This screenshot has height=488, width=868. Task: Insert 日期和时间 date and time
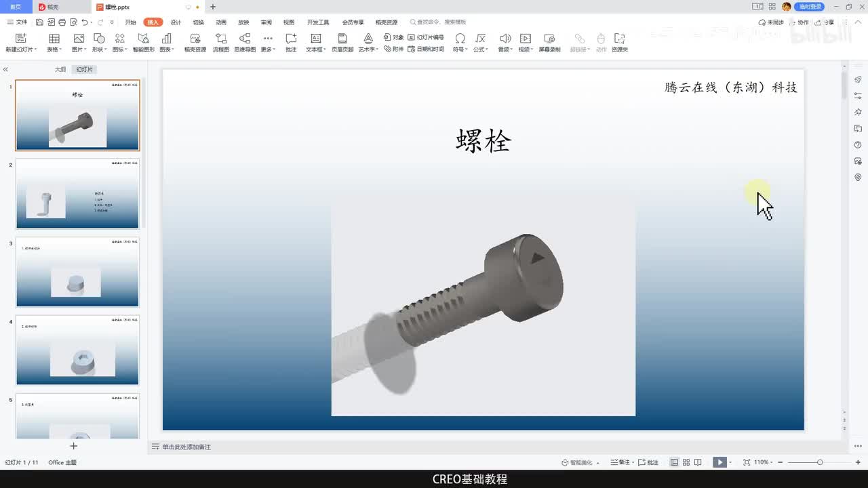[426, 49]
